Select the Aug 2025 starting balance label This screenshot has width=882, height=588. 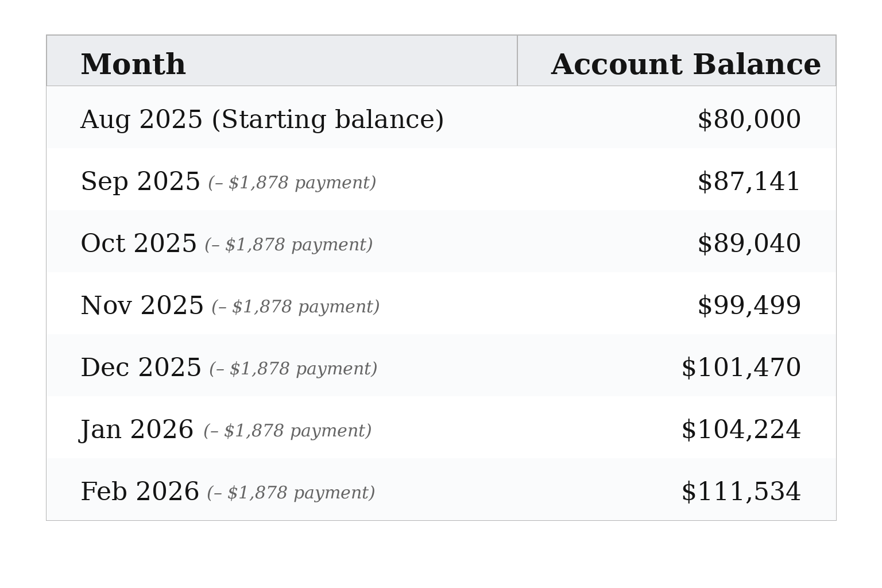click(262, 120)
